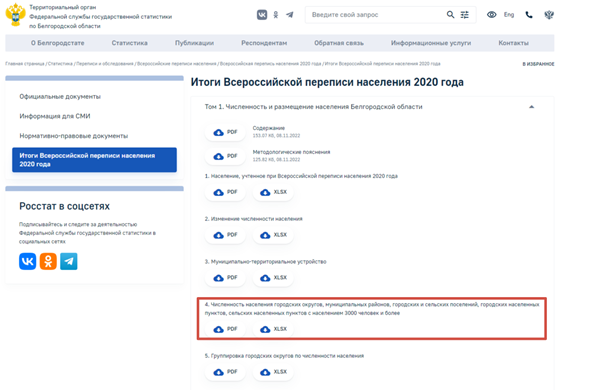Open advanced search filter sliders icon

pyautogui.click(x=465, y=14)
